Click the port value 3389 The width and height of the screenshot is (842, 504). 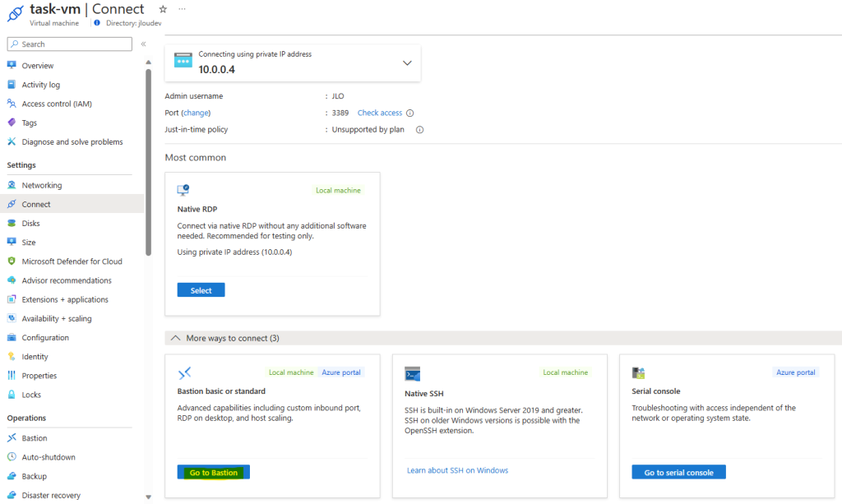340,113
